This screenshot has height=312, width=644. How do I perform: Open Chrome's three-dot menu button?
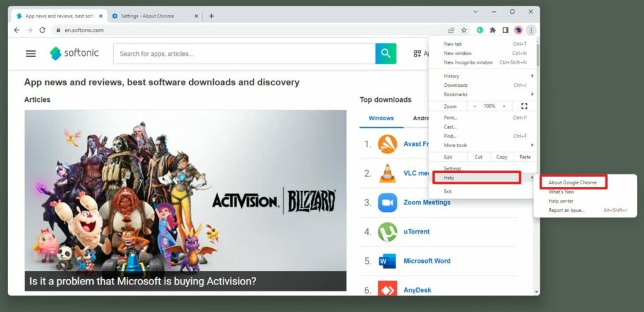(x=531, y=30)
